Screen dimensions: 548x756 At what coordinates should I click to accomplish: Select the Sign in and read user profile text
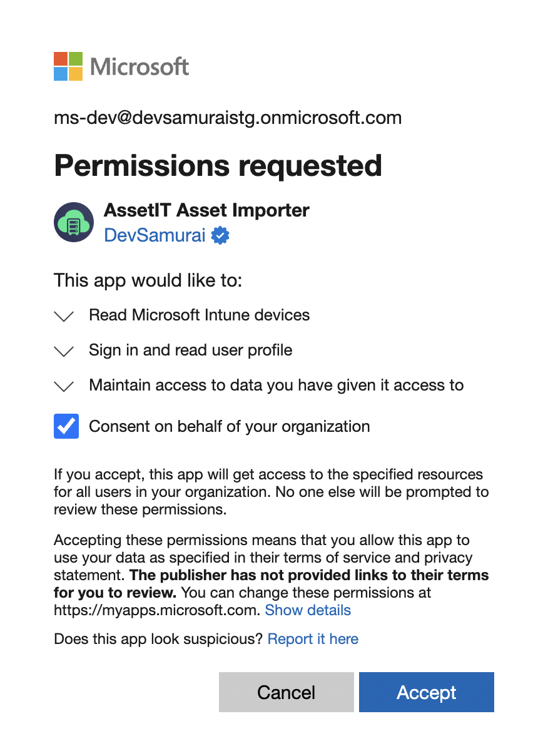[190, 350]
